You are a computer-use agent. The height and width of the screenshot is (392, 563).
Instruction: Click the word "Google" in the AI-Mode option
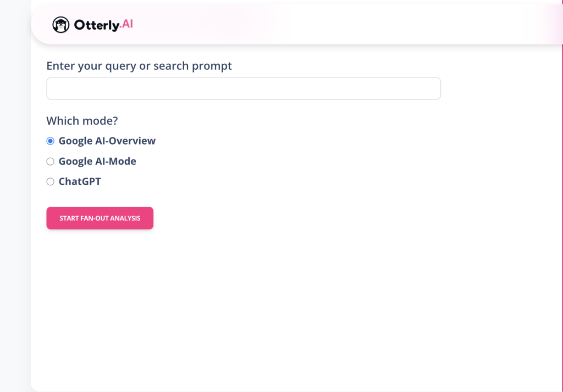(72, 162)
